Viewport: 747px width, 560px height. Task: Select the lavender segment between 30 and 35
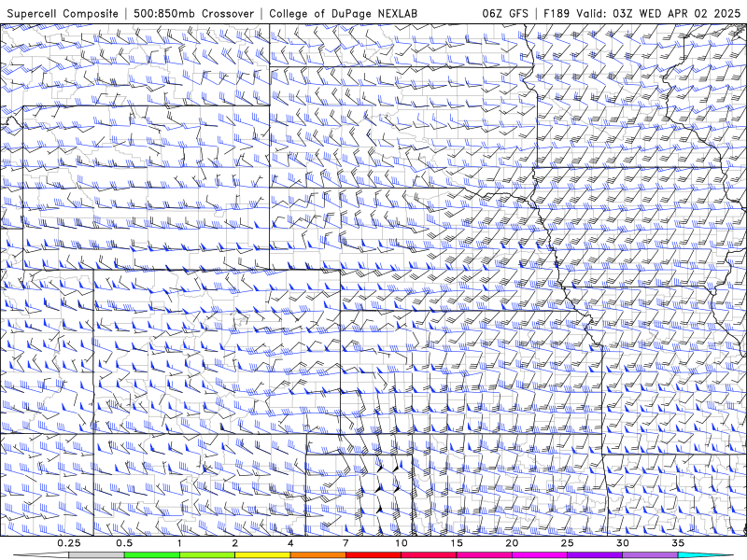pyautogui.click(x=650, y=555)
